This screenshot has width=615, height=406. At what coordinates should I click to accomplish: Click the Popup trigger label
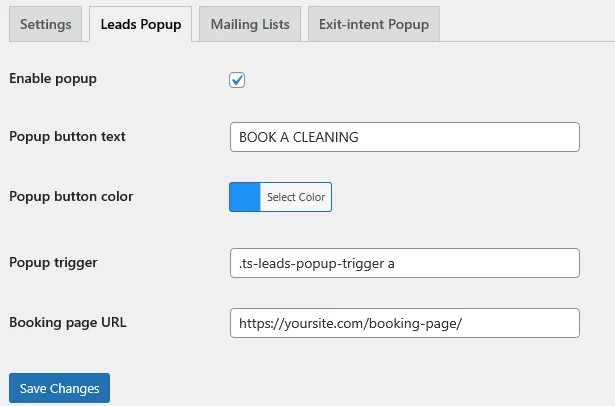point(53,262)
